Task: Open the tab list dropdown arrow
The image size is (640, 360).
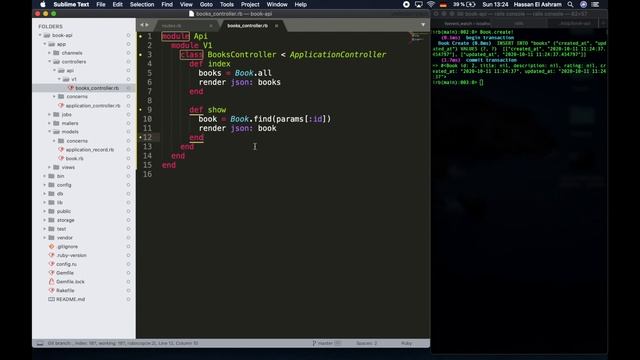Action: pyautogui.click(x=423, y=25)
